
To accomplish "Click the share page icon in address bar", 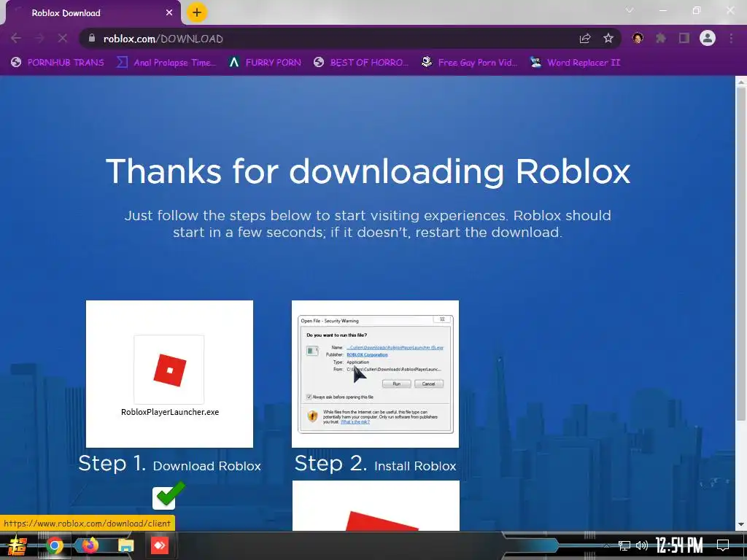I will coord(585,39).
